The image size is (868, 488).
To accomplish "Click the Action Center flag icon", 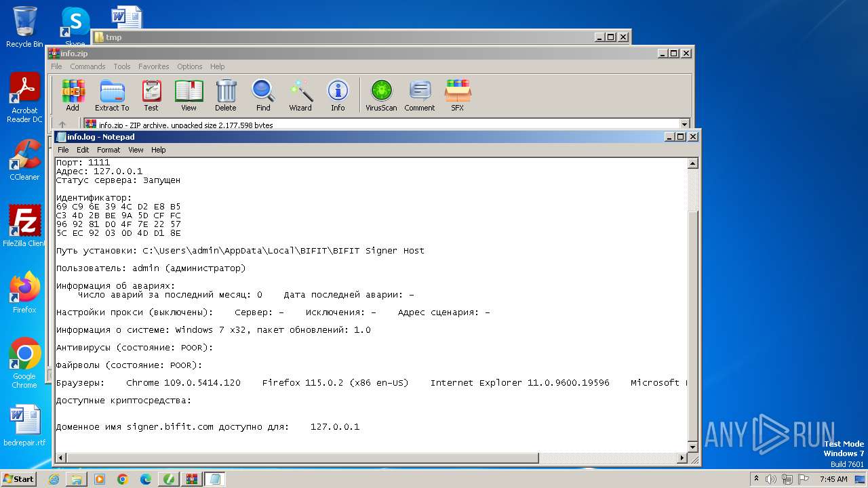I will [802, 479].
